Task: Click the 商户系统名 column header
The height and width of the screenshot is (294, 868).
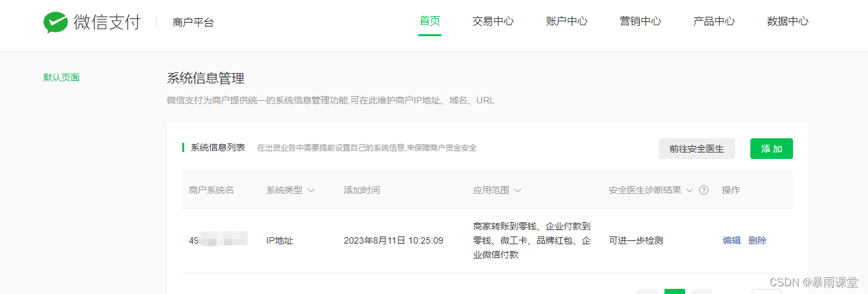Action: point(211,190)
